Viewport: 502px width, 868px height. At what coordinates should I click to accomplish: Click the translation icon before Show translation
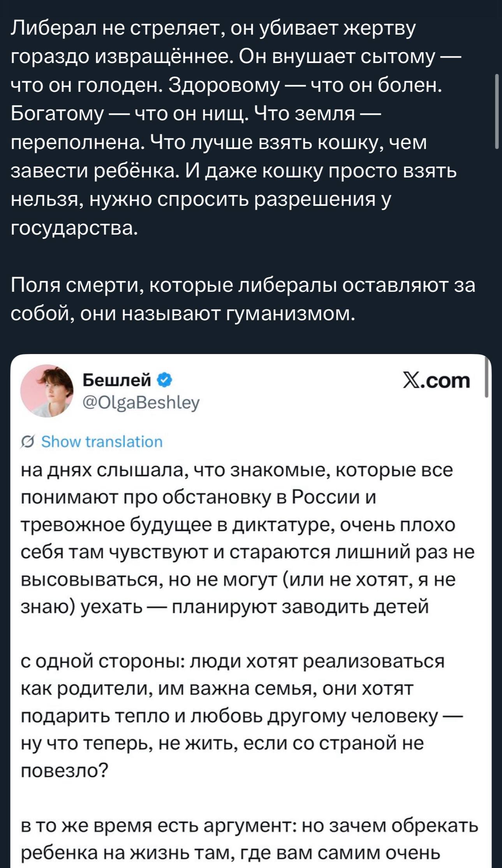(28, 442)
